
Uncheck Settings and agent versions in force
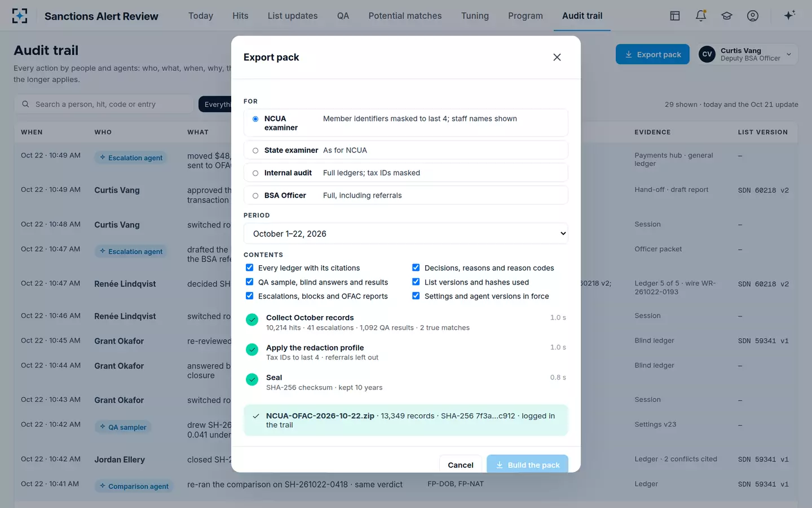[416, 296]
